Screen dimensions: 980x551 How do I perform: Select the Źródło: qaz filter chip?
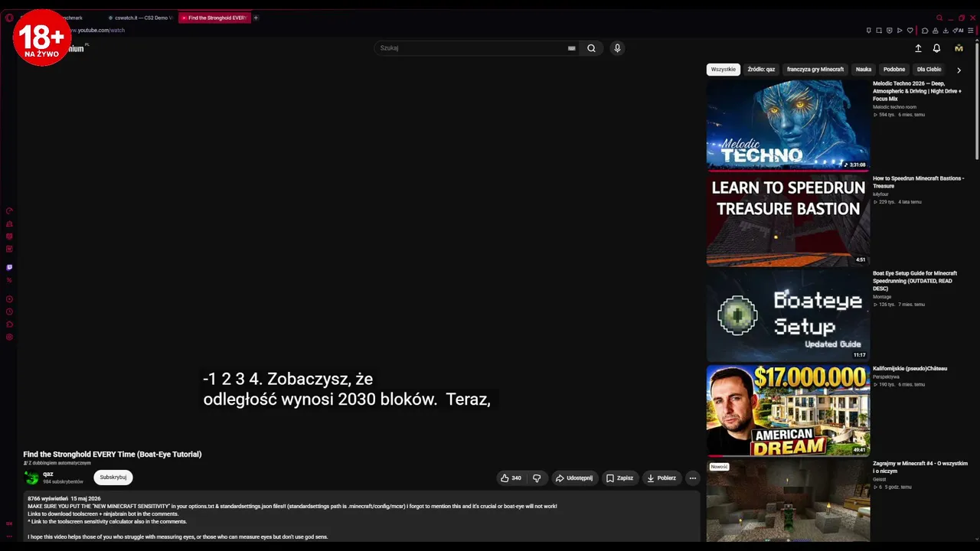761,70
